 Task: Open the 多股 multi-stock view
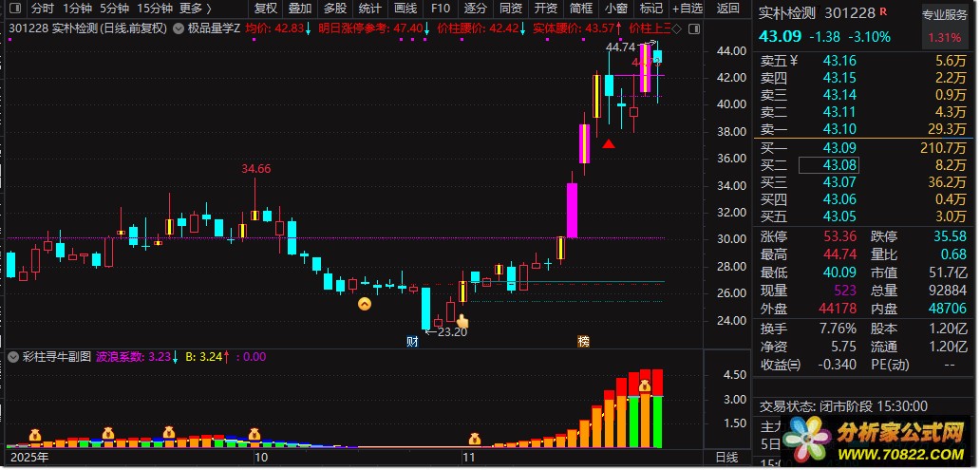[335, 9]
